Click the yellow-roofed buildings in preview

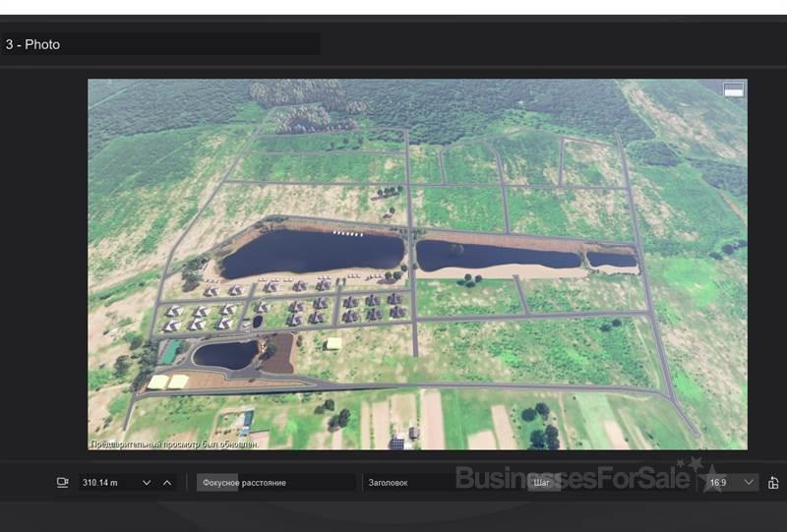167,382
